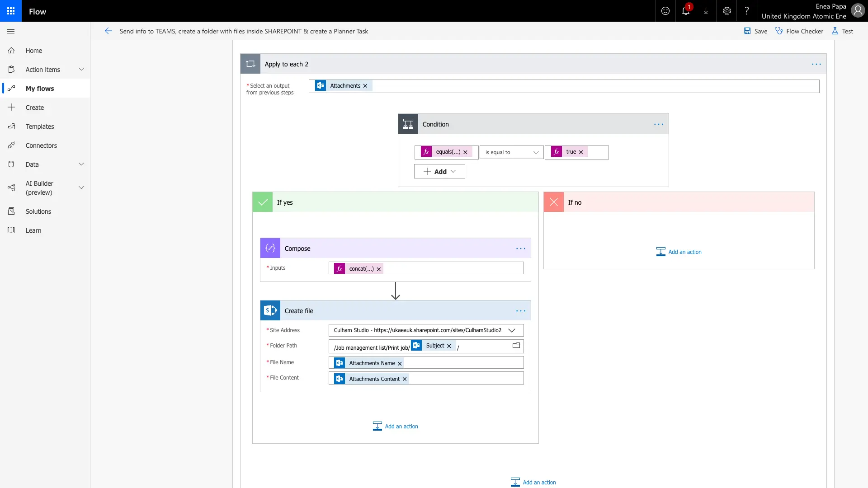
Task: Expand the Action items menu chevron
Action: tap(81, 70)
